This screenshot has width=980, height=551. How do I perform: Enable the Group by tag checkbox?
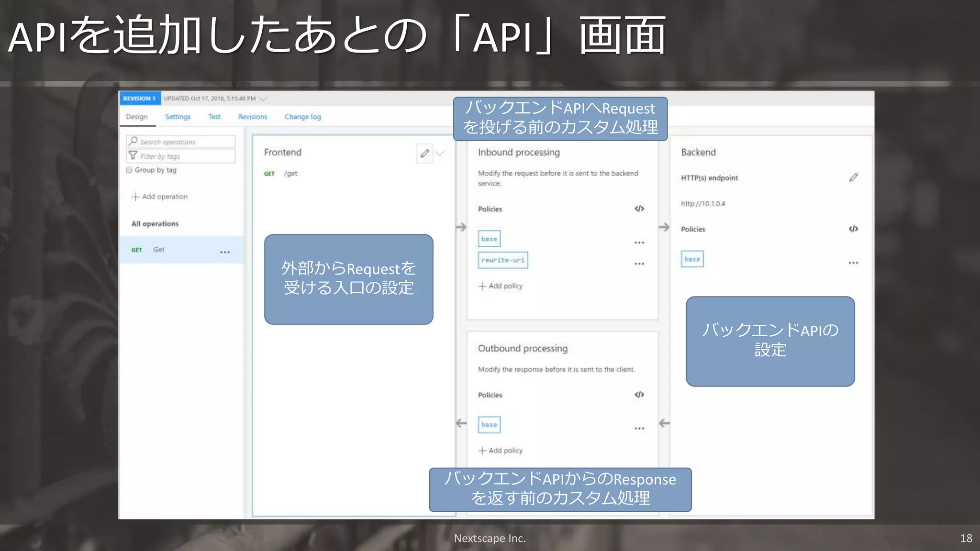(129, 170)
